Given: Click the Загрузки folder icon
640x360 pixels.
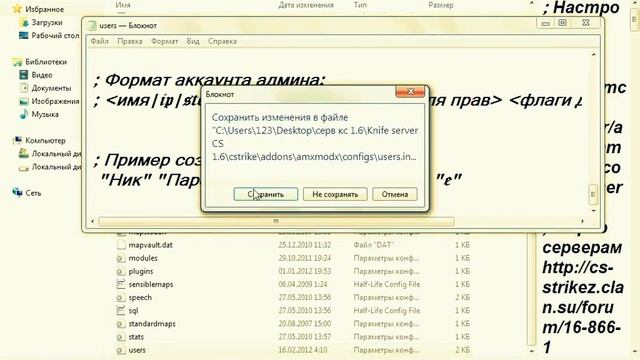Looking at the screenshot, I should [24, 22].
